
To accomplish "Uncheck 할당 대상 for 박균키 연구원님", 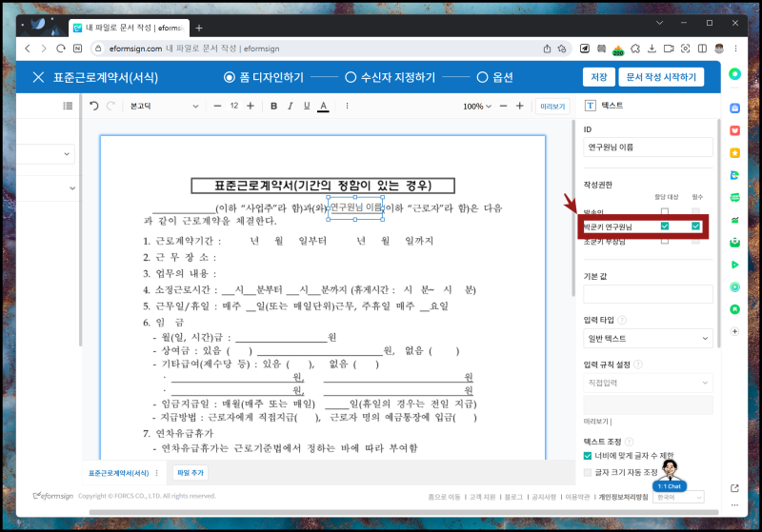I will [665, 227].
